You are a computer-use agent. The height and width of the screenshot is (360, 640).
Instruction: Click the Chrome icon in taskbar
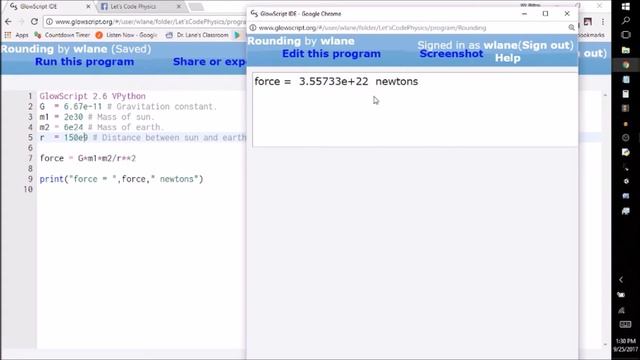click(626, 65)
